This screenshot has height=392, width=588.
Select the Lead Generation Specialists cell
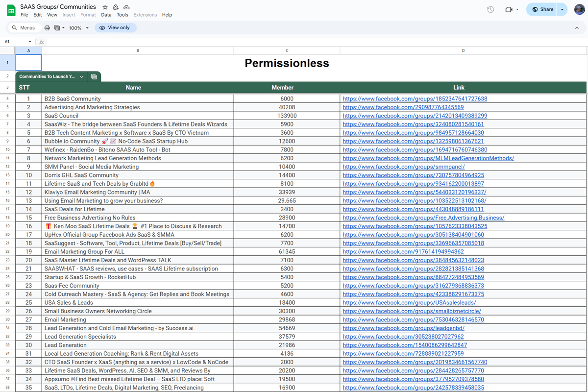138,337
